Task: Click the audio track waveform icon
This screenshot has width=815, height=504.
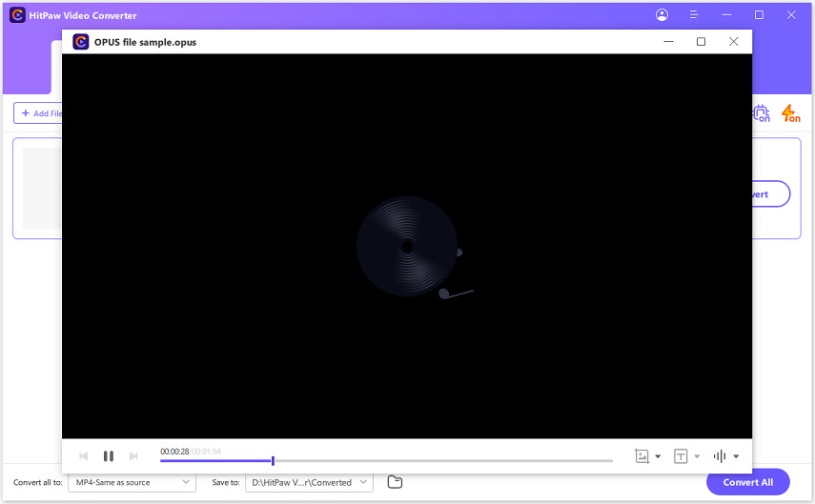Action: pyautogui.click(x=720, y=456)
